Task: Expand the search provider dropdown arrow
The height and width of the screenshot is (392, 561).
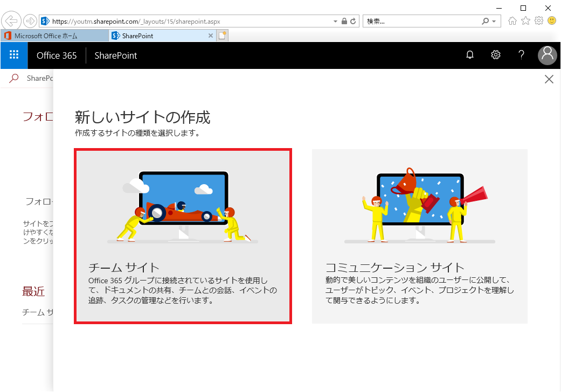Action: click(494, 22)
